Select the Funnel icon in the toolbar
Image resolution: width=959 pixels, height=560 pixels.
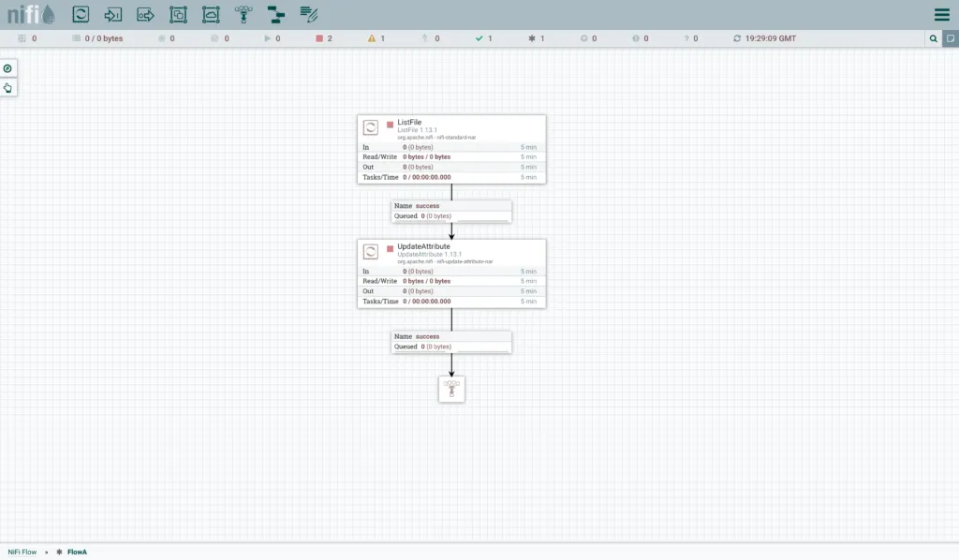pos(243,14)
